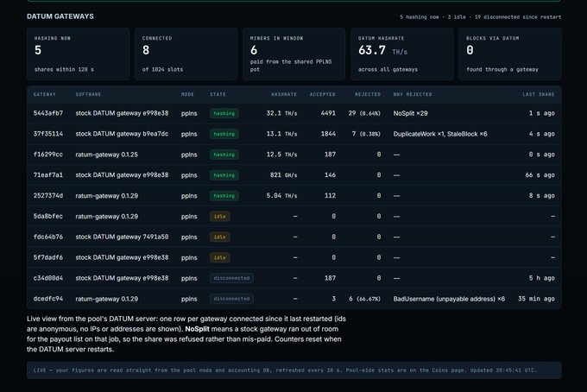The width and height of the screenshot is (587, 392).
Task: Select gateway id 5443afb7
Action: (x=48, y=113)
